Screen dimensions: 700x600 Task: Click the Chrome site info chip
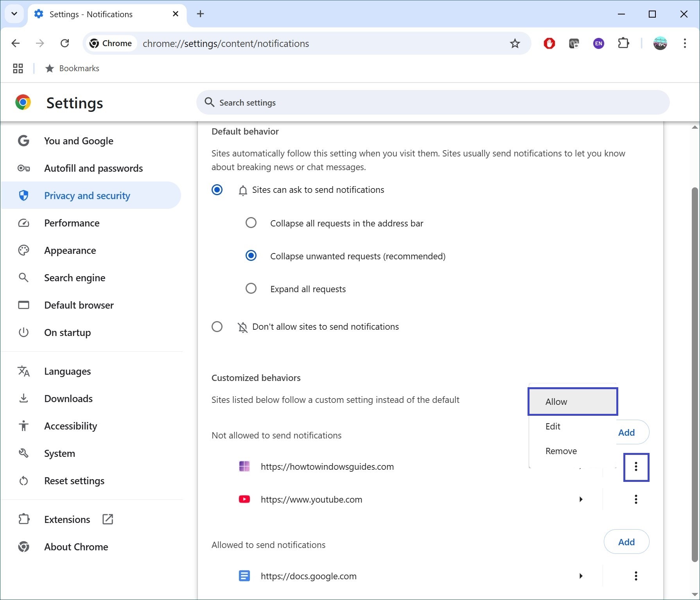[x=111, y=43]
